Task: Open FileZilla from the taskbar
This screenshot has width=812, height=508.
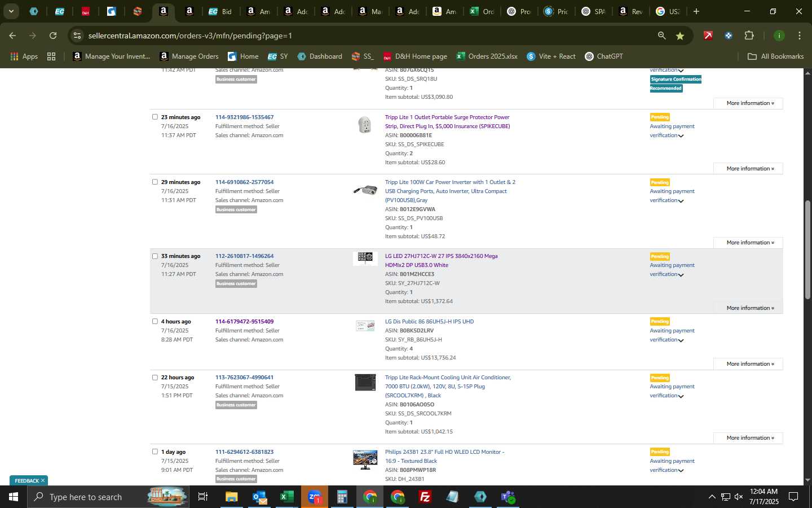Action: coord(425,497)
